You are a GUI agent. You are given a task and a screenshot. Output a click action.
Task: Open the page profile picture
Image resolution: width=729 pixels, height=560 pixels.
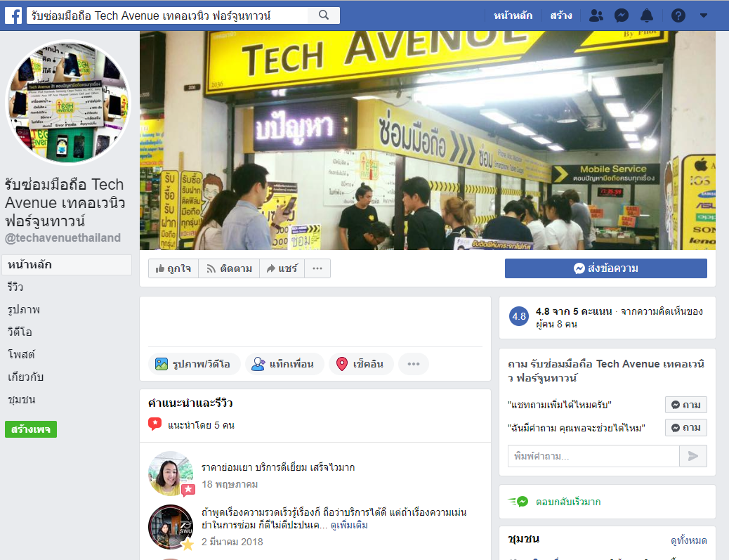click(x=68, y=103)
